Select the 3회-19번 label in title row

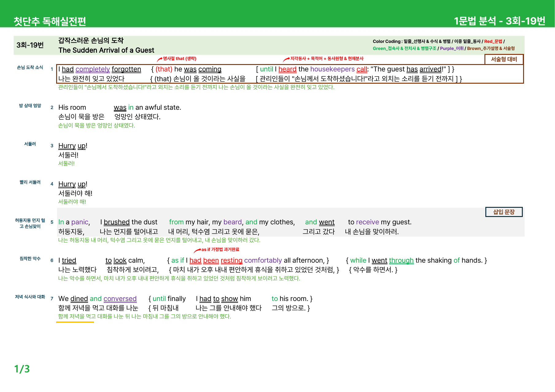(x=30, y=45)
